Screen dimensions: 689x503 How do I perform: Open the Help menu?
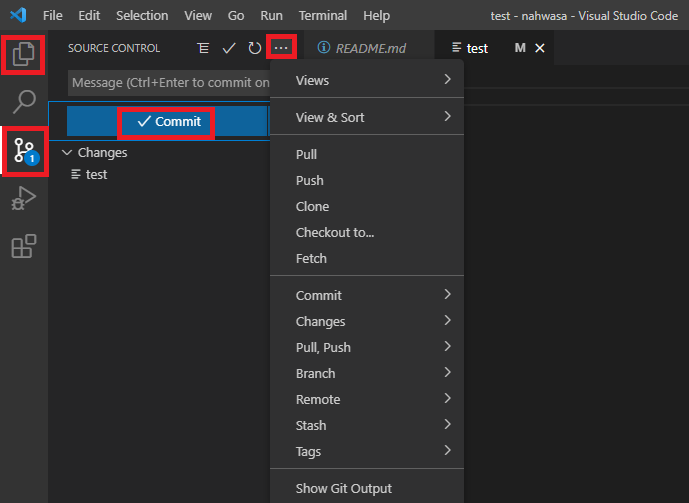tap(376, 15)
